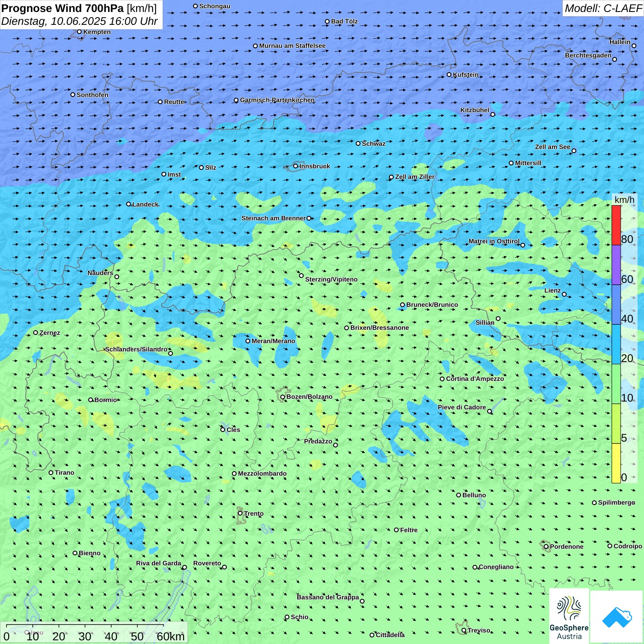Click the Trento city marker
644x644 pixels.
240,513
